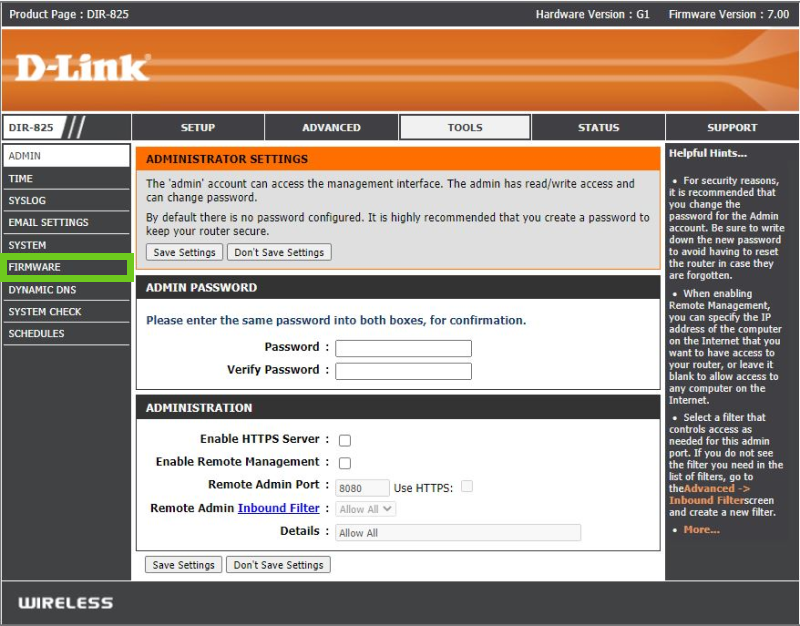Image resolution: width=800 pixels, height=626 pixels.
Task: Click bottom Don't Save Settings button
Action: (x=278, y=565)
